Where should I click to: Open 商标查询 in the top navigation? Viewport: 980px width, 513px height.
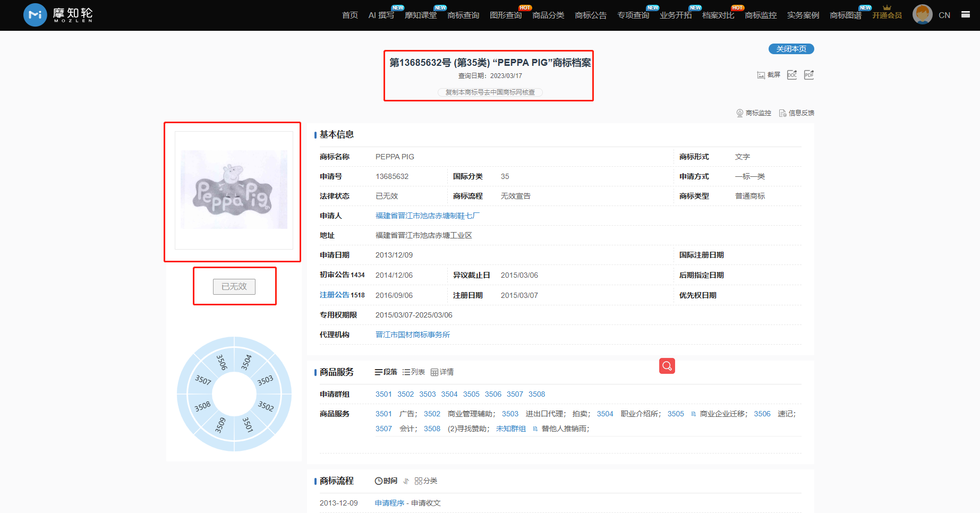coord(463,15)
